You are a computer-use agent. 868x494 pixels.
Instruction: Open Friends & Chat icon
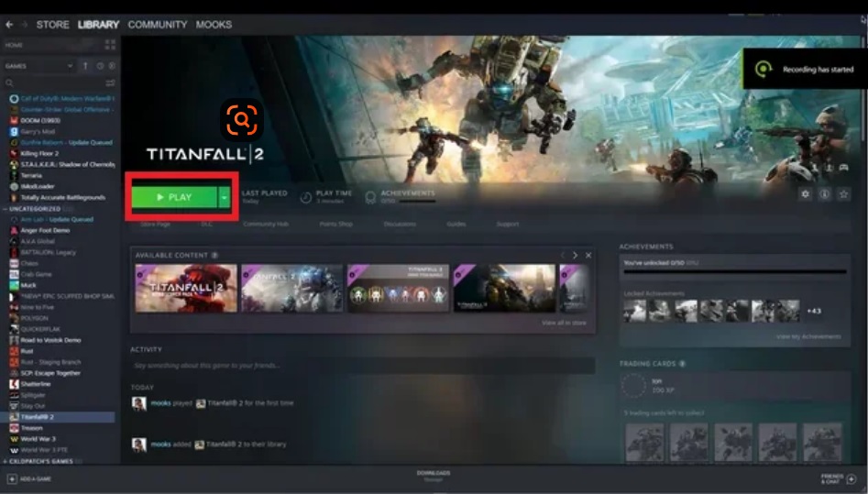(x=852, y=479)
